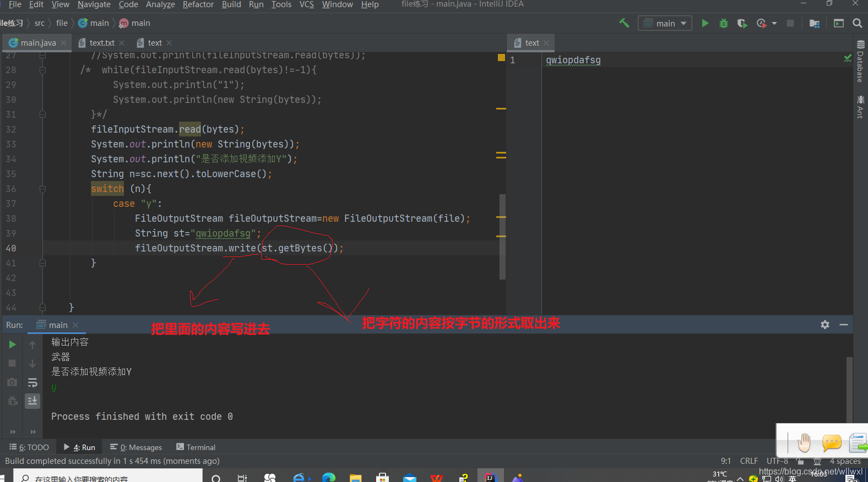868x482 pixels.
Task: Start debugging with the bug icon
Action: coord(724,23)
